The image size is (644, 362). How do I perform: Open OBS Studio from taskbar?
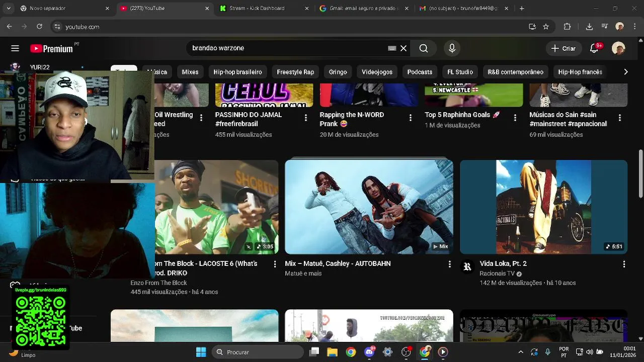(406, 352)
